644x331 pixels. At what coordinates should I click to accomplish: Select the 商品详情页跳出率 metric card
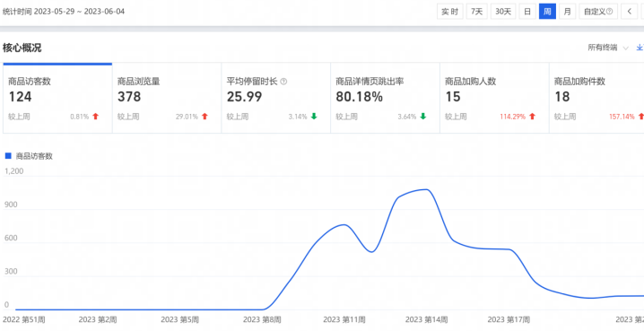[x=386, y=98]
